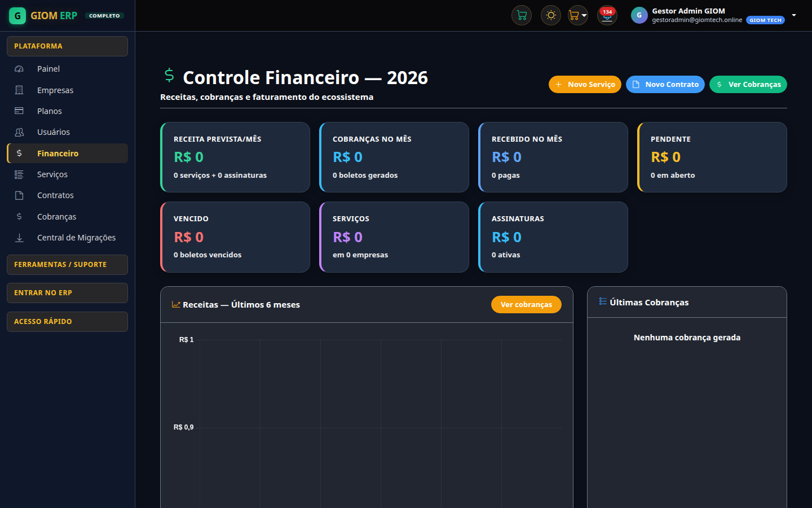
Task: Click the Novo Serviço button
Action: click(x=585, y=84)
